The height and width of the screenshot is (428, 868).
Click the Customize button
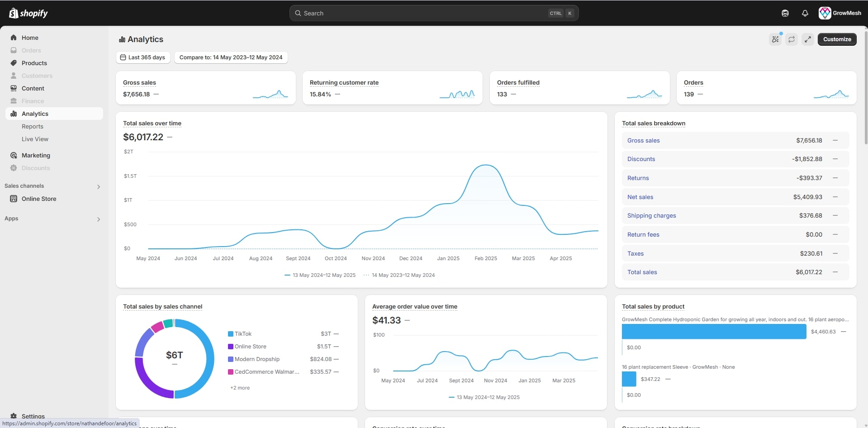pyautogui.click(x=837, y=39)
